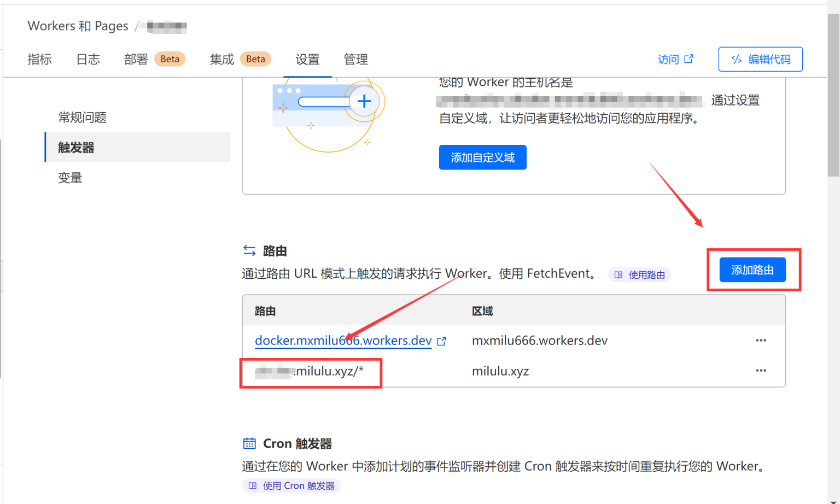Screen dimensions: 840x504
Task: Open options menu for docker.mxmilu666.workers.dev route
Action: click(x=761, y=340)
